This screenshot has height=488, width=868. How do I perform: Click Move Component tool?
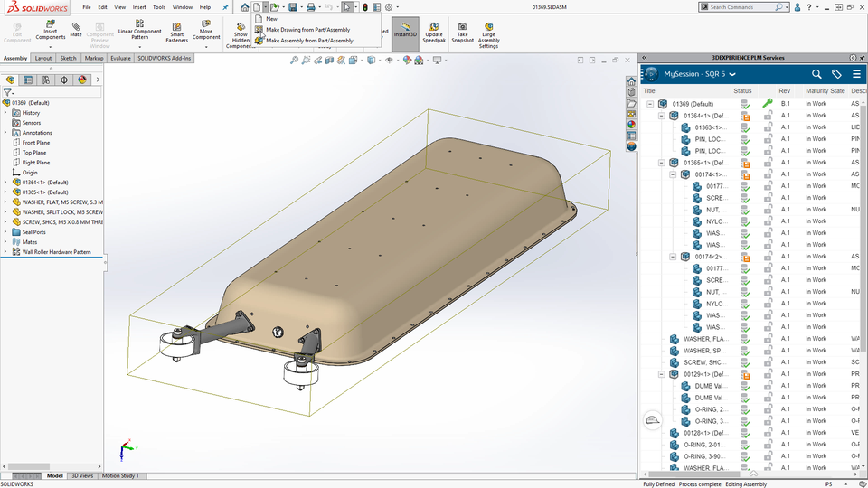tap(206, 31)
